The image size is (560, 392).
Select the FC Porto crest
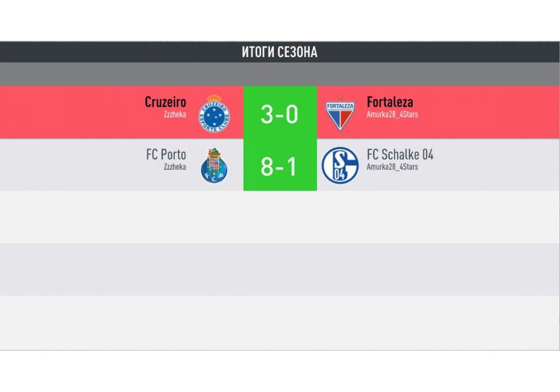click(x=214, y=165)
